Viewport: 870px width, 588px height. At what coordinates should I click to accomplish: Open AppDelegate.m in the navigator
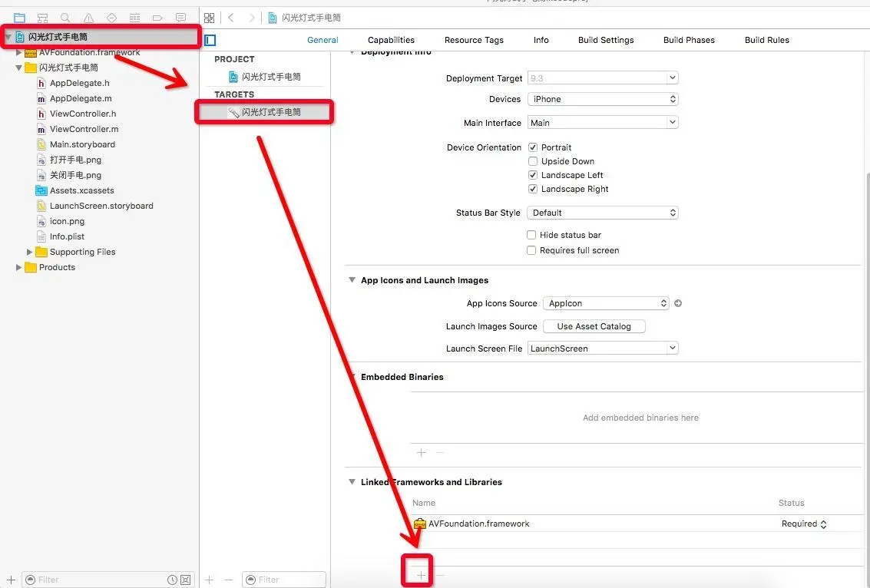click(81, 98)
